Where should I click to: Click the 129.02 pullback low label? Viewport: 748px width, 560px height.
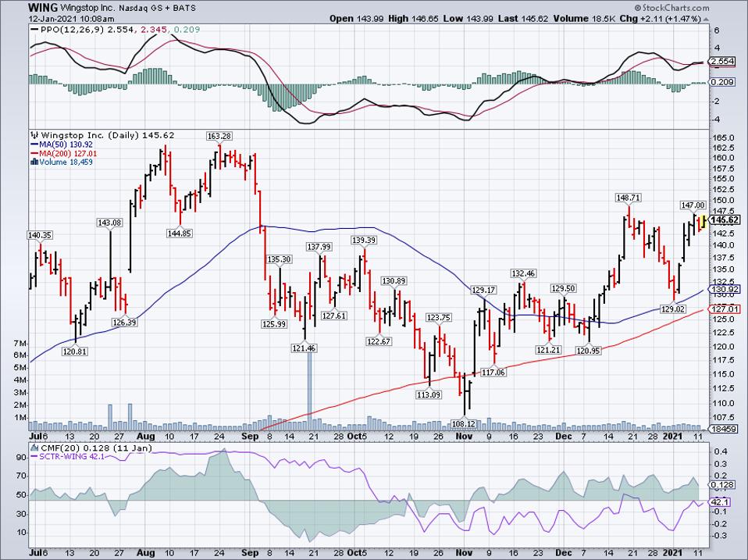click(x=672, y=309)
